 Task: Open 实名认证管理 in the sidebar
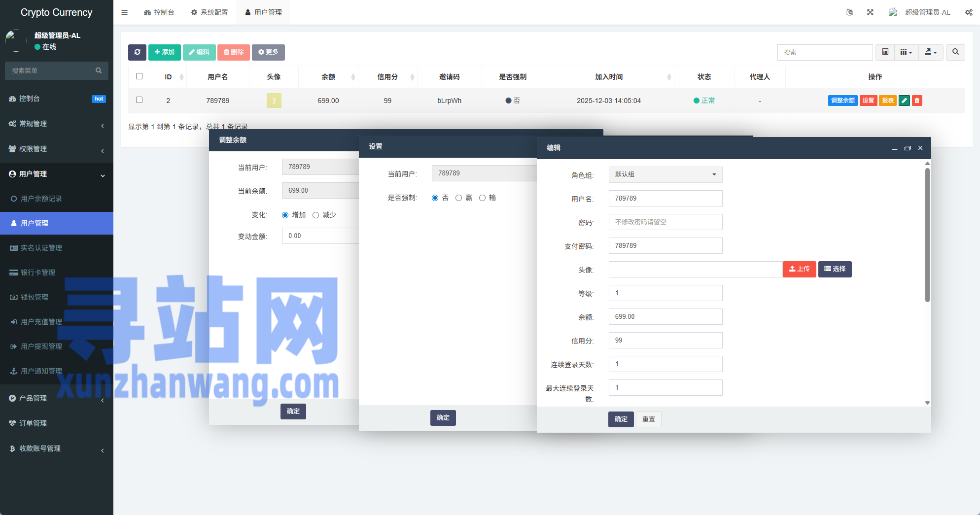(41, 248)
